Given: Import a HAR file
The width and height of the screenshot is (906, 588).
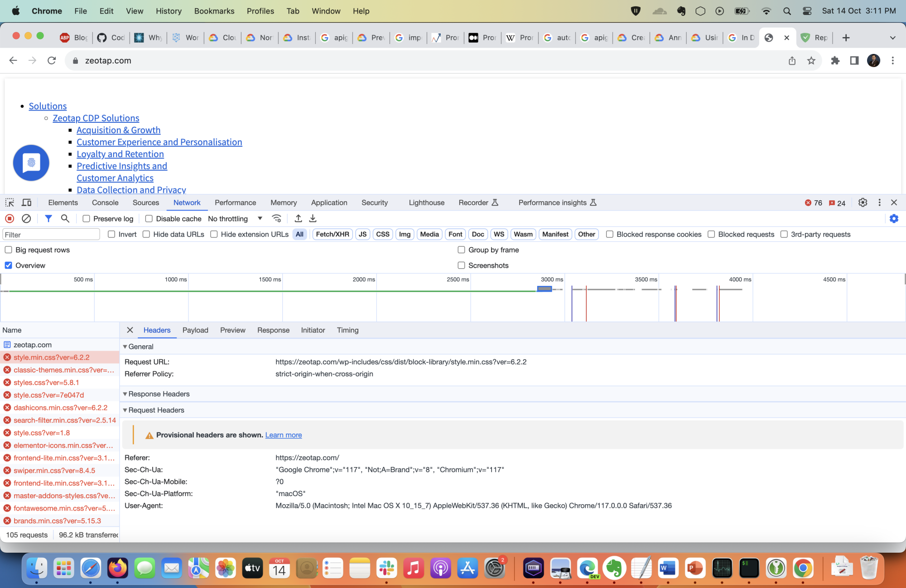Looking at the screenshot, I should click(x=298, y=218).
